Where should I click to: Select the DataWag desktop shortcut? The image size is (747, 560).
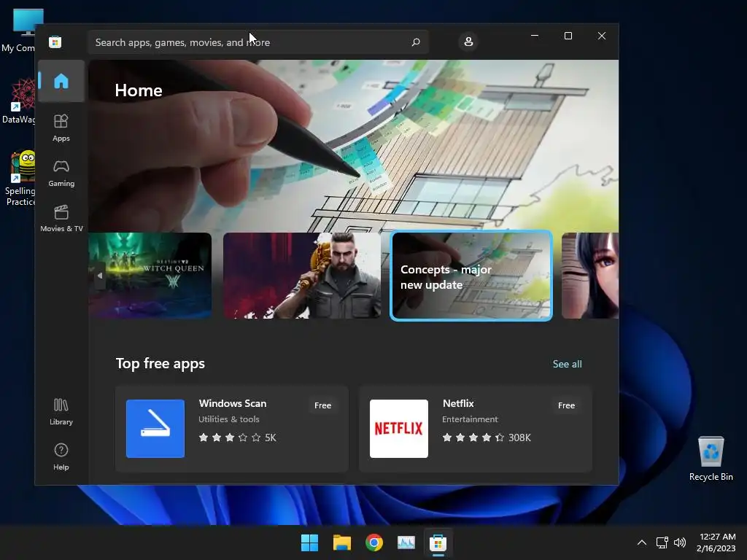coord(19,101)
